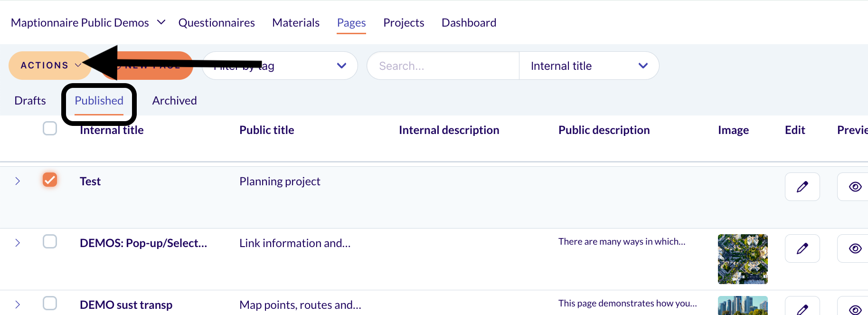Click the Map points, routes and... public title
The height and width of the screenshot is (315, 868).
(x=300, y=305)
